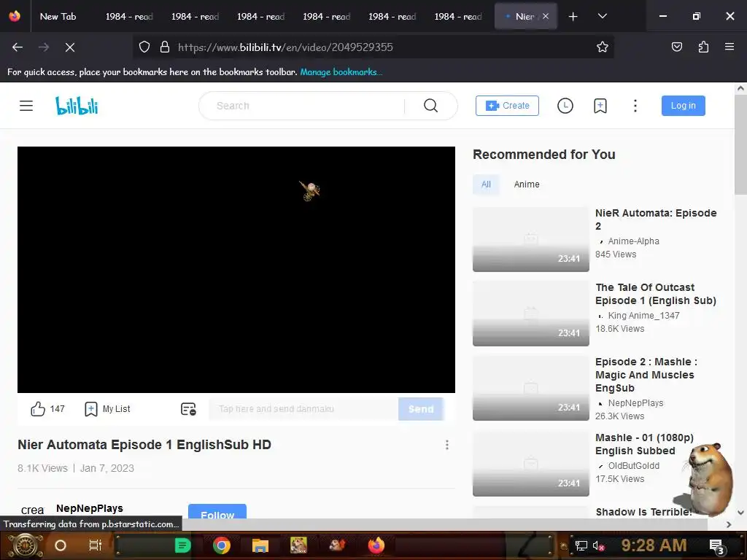Viewport: 747px width, 560px height.
Task: Open the Task View icon
Action: click(96, 545)
